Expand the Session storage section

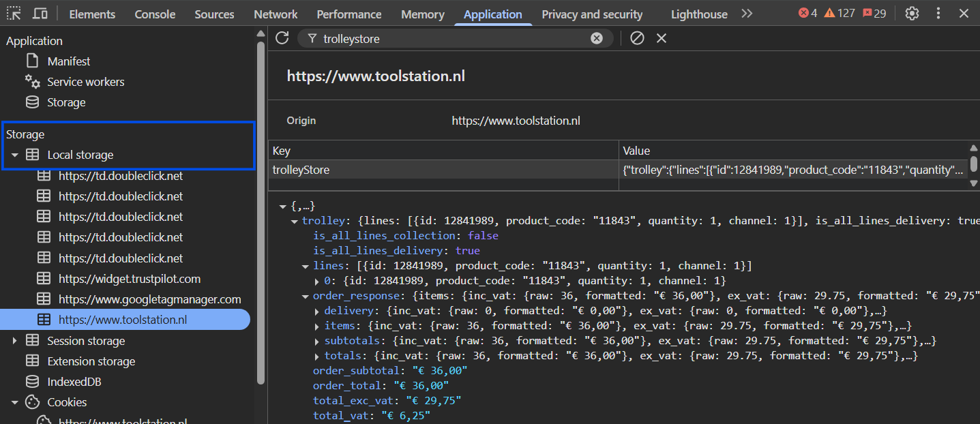[x=16, y=340]
